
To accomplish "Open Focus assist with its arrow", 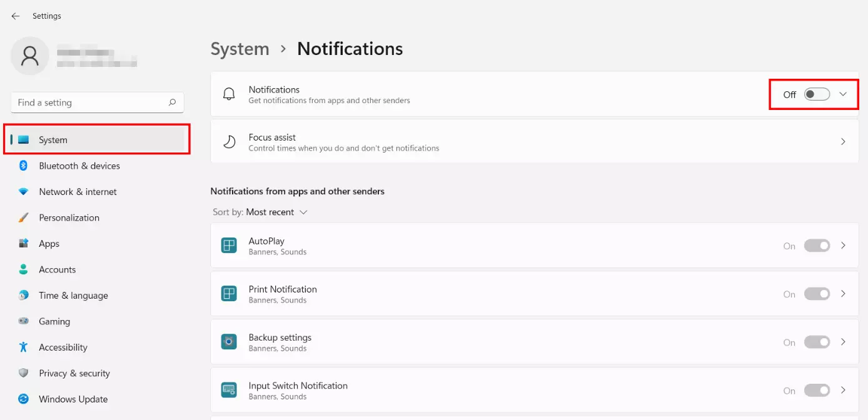I will [843, 142].
